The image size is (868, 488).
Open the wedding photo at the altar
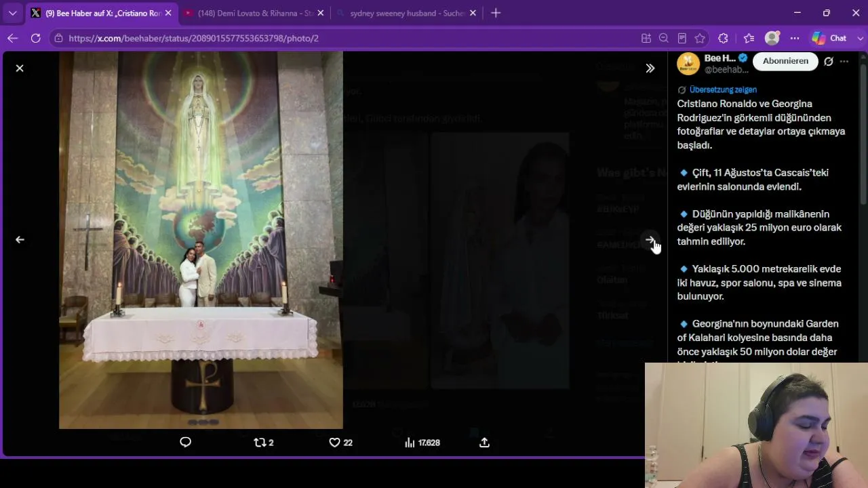point(201,240)
